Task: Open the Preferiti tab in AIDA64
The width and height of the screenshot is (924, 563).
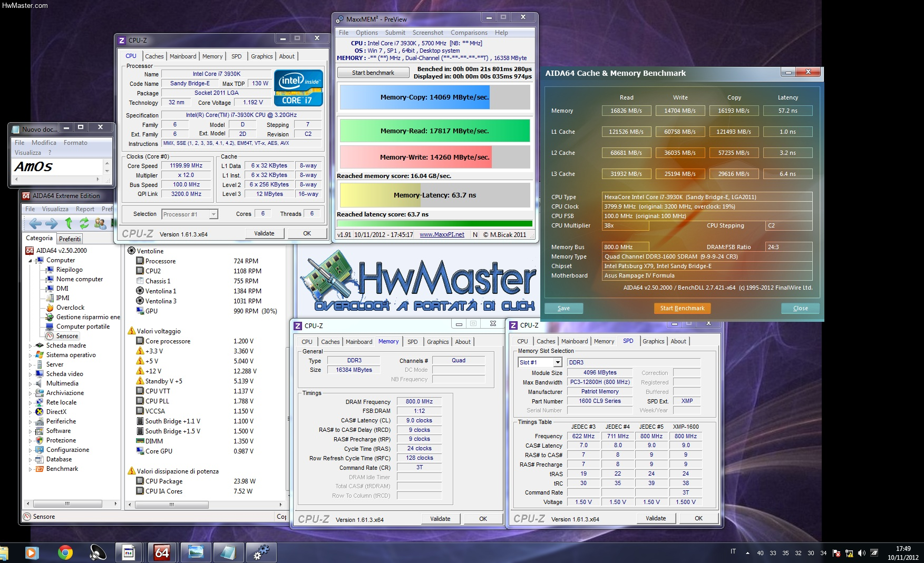Action: 70,239
